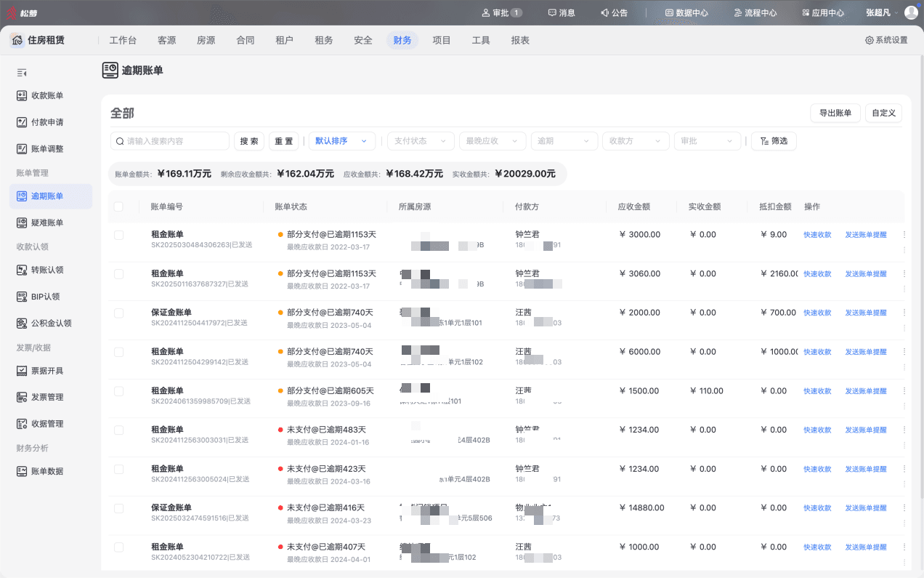Collapse the sidebar with the menu toggle icon

[x=22, y=73]
